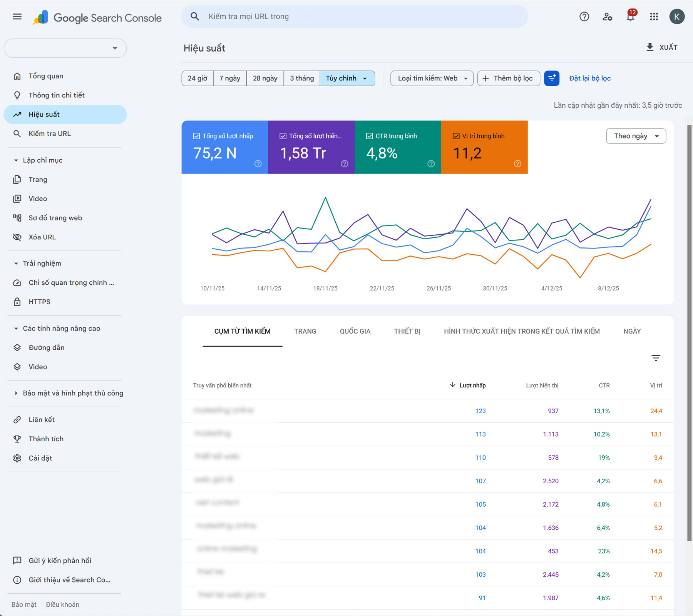Click inside Kiểm tra mọi URL search field
This screenshot has height=616, width=693.
coord(354,17)
